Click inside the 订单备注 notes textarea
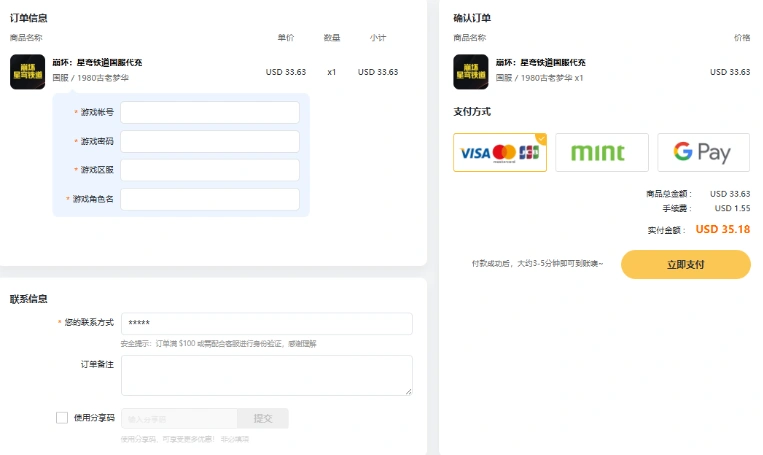 point(267,375)
